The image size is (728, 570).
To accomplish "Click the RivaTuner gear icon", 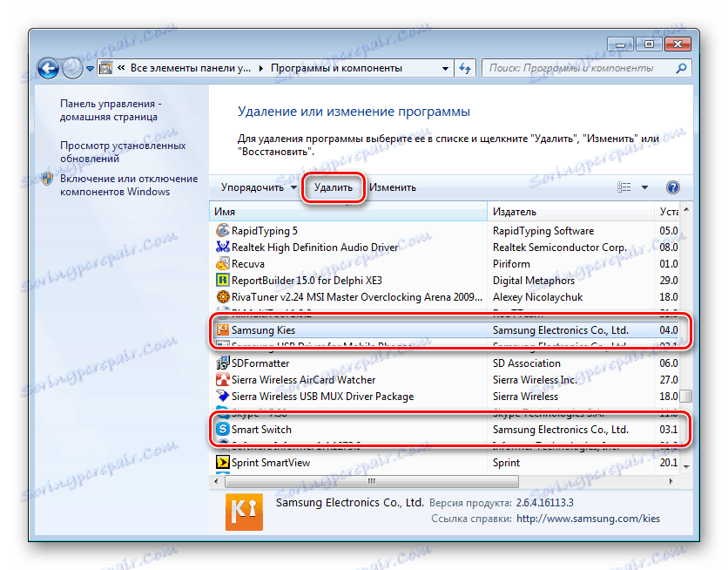I will [223, 296].
